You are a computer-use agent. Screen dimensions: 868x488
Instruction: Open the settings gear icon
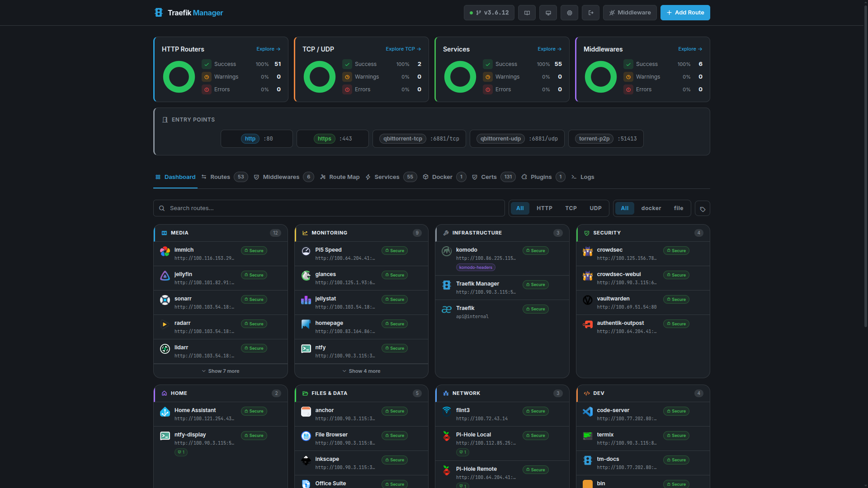(569, 13)
